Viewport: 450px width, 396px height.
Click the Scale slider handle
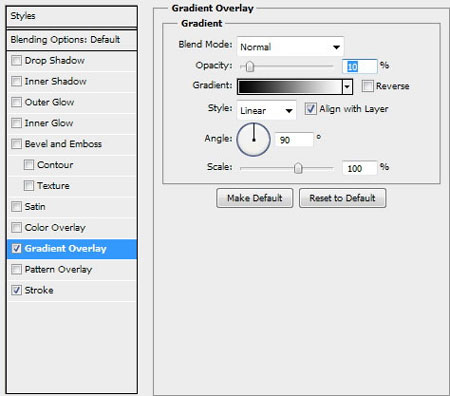(x=298, y=168)
